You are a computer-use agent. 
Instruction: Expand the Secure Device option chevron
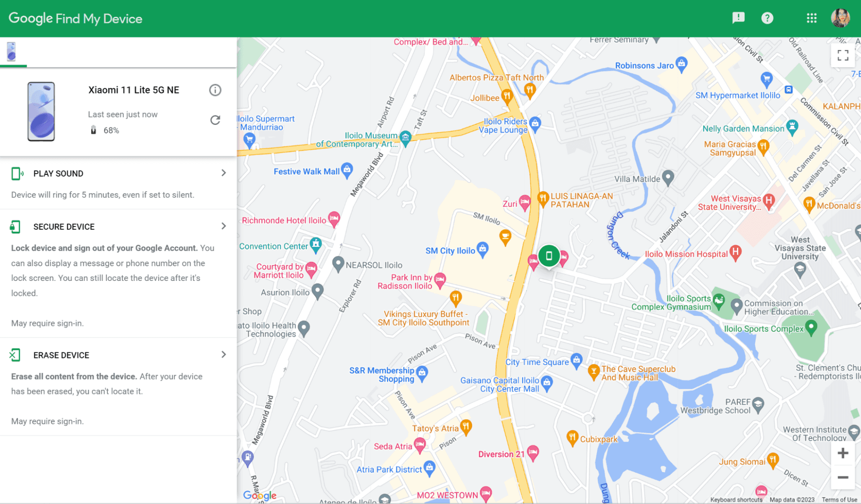click(x=224, y=226)
